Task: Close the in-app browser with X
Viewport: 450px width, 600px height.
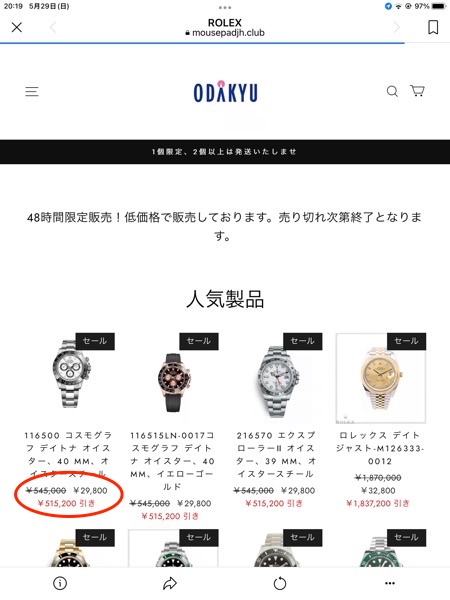Action: pos(17,27)
